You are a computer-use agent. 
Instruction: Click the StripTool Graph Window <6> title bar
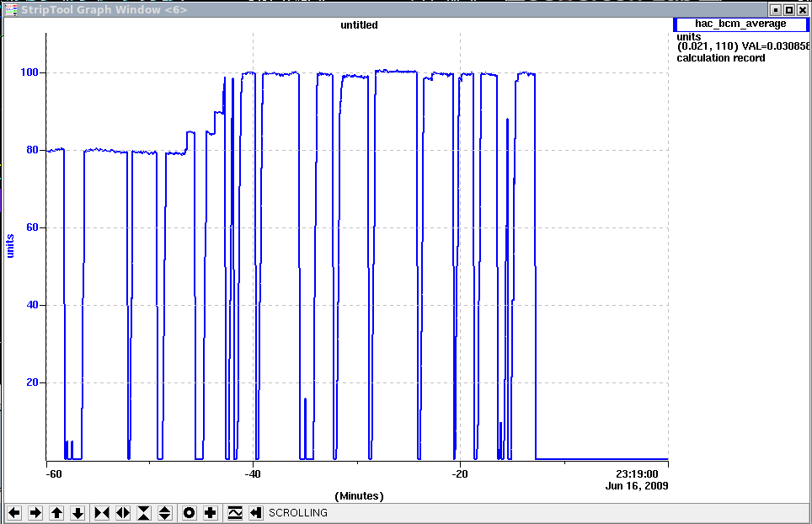pyautogui.click(x=393, y=9)
